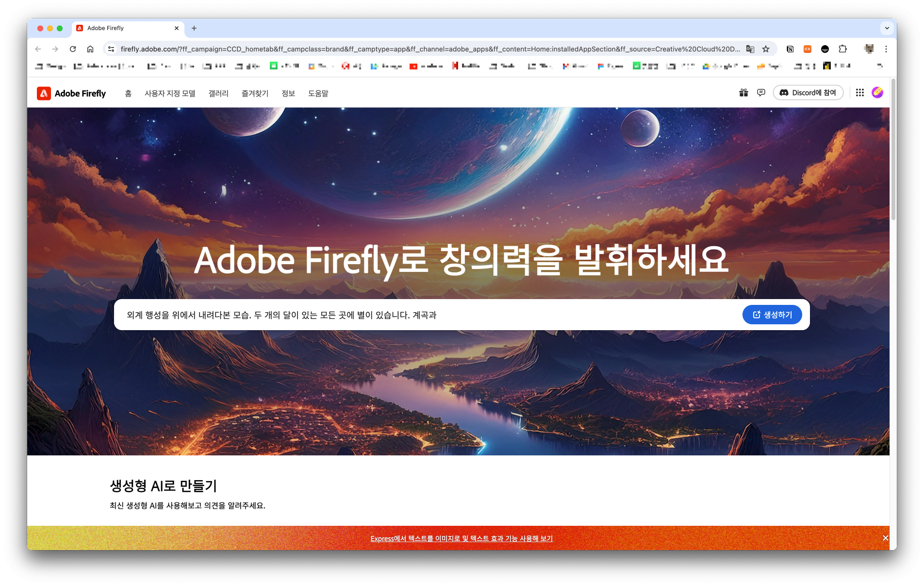
Task: Click the 생성하기 generate button
Action: pyautogui.click(x=772, y=315)
